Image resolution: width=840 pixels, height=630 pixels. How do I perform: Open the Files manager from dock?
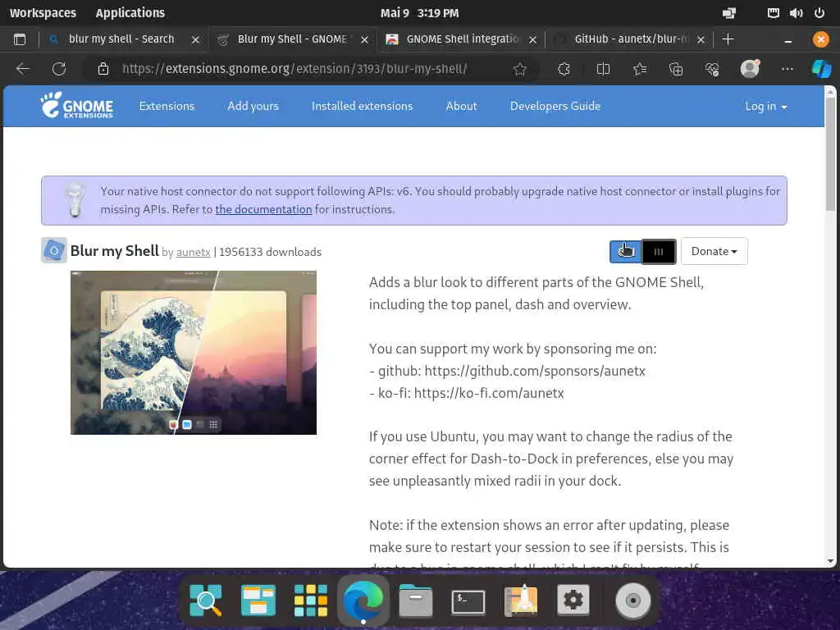pos(416,600)
